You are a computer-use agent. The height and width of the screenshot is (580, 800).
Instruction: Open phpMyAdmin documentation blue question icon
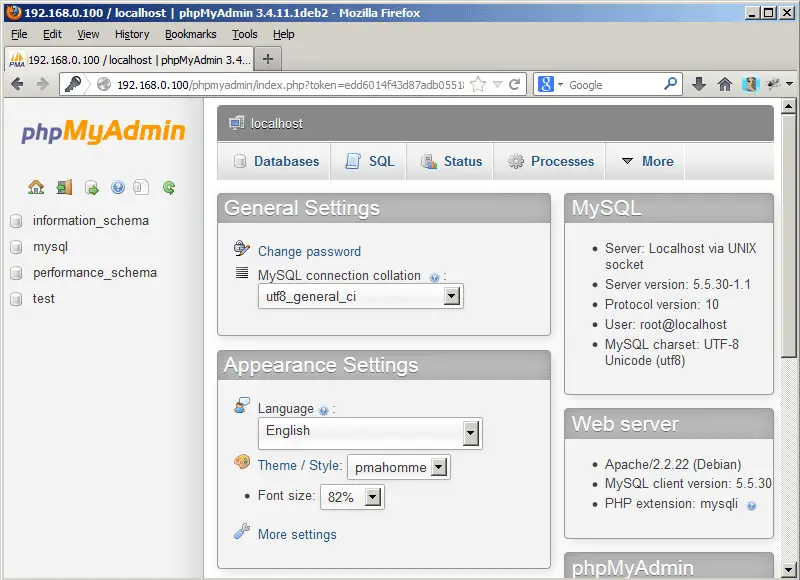point(118,187)
